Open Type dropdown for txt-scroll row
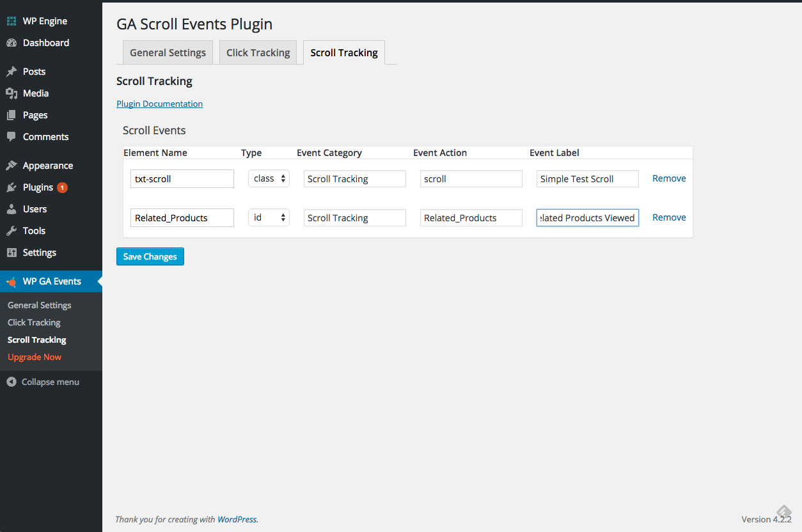 coord(269,178)
